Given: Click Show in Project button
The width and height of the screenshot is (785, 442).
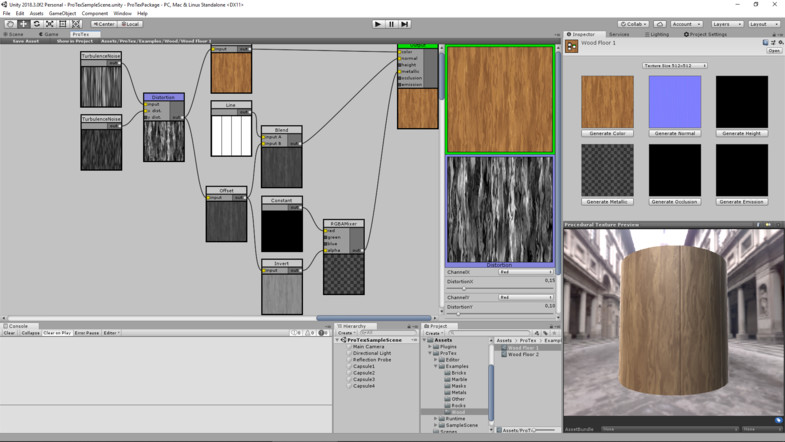Looking at the screenshot, I should (75, 41).
